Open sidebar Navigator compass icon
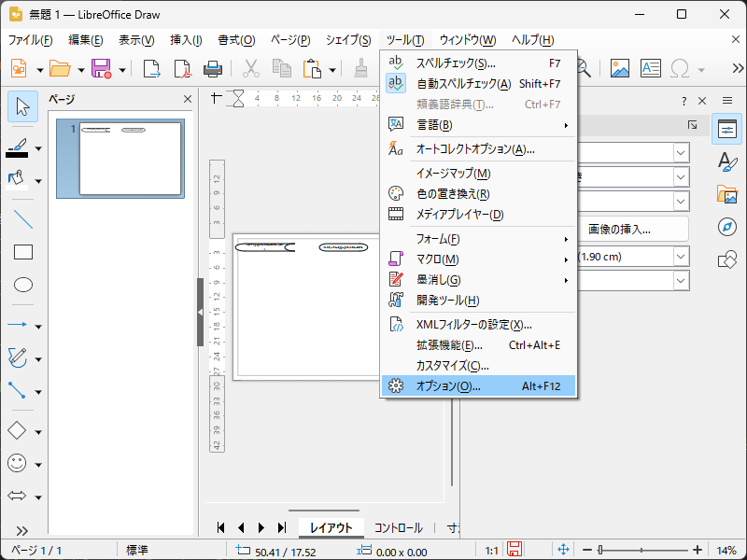Viewport: 747px width, 560px height. (x=727, y=227)
